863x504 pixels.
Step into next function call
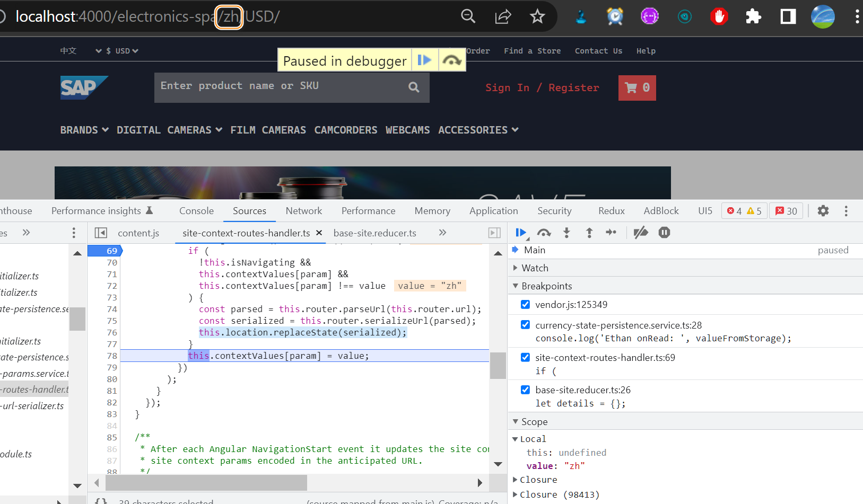tap(566, 233)
